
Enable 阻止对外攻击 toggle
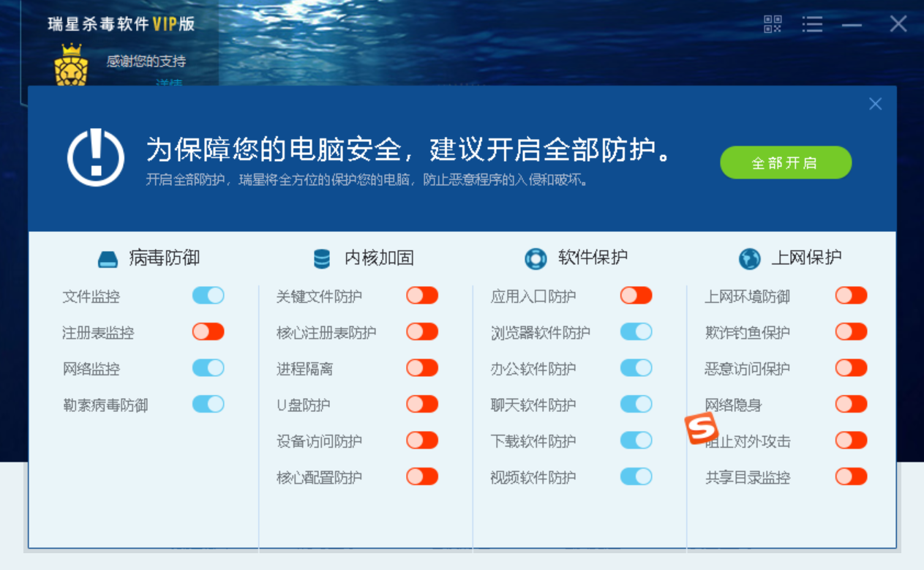pos(852,440)
